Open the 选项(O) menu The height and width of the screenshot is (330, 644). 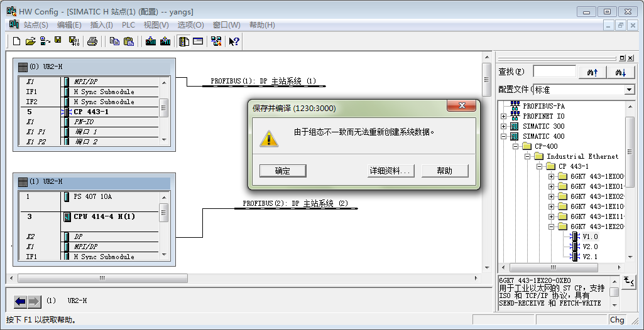tap(190, 25)
